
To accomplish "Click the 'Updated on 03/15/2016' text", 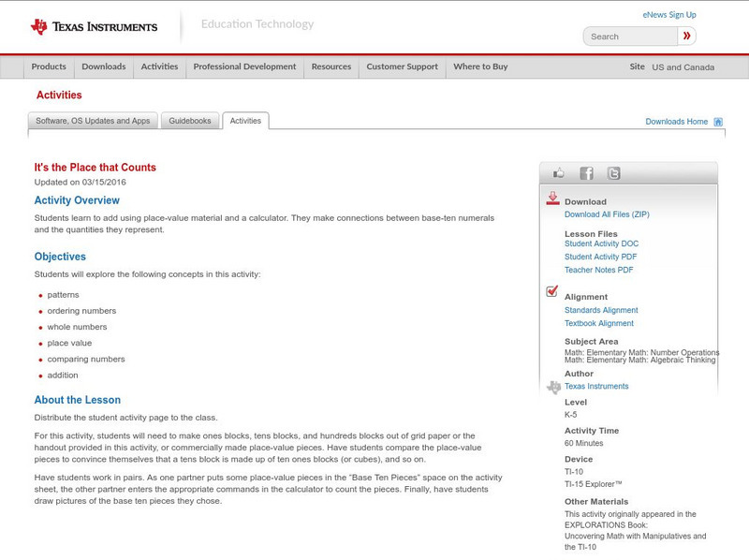I will coord(81,182).
